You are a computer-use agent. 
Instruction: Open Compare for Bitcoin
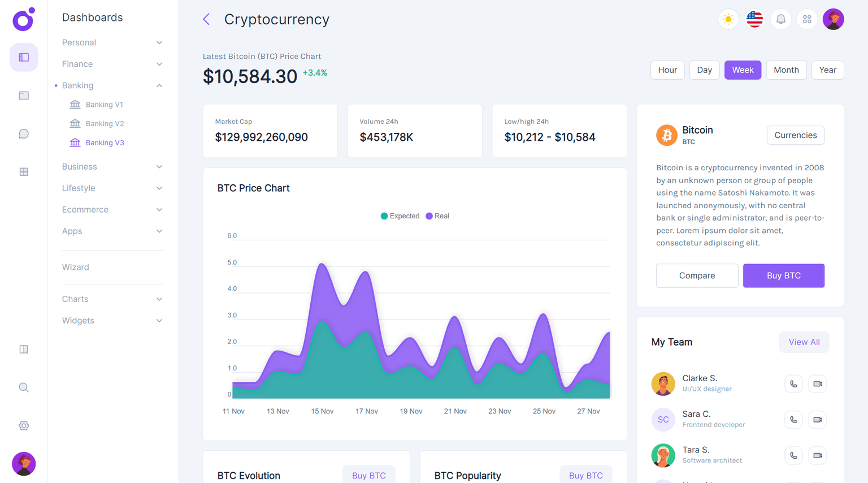click(697, 275)
